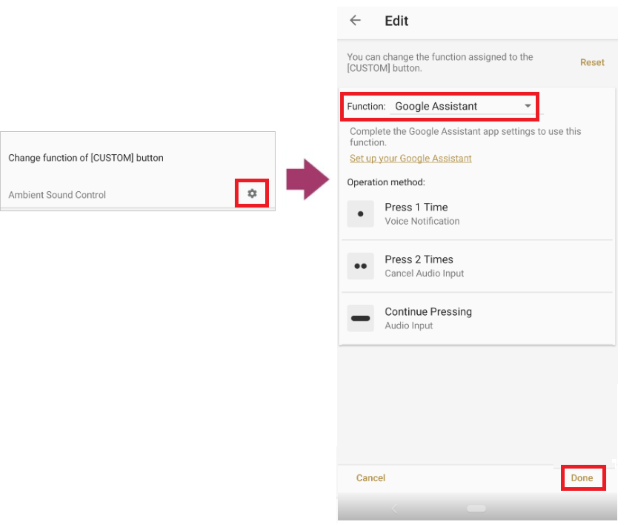This screenshot has width=624, height=525.
Task: Open CUSTOM button settings gear icon
Action: (252, 193)
